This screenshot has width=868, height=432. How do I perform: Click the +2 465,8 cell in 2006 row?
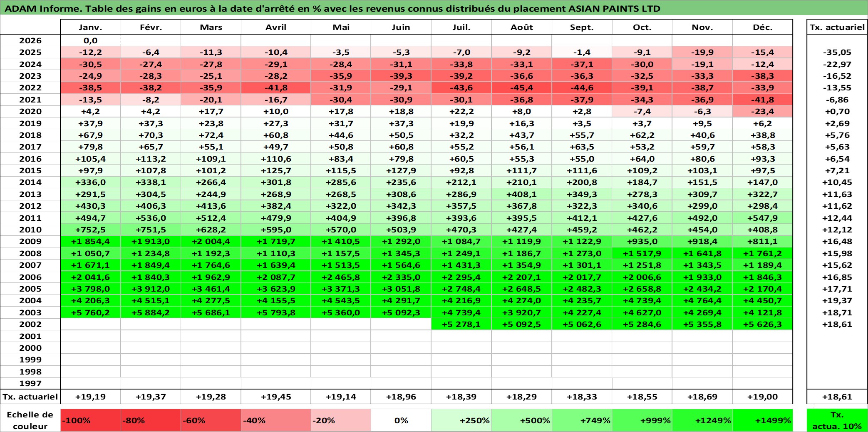coord(341,277)
